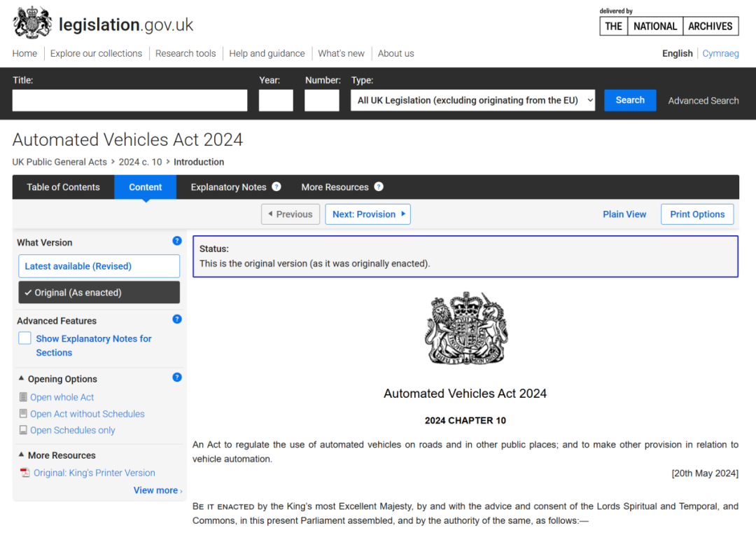Switch to Table of Contents tab
This screenshot has width=756, height=540.
coord(63,187)
